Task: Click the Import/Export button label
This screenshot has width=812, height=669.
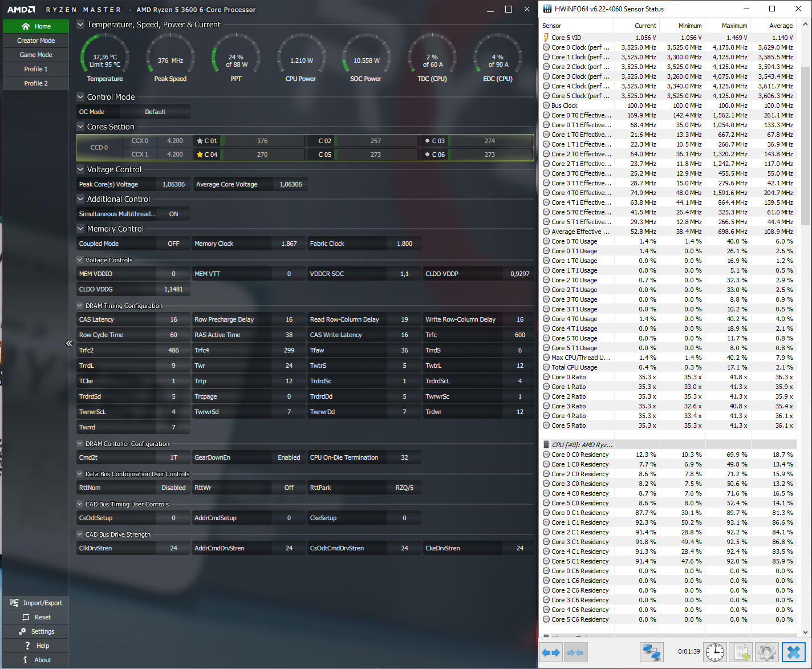Action: (43, 603)
